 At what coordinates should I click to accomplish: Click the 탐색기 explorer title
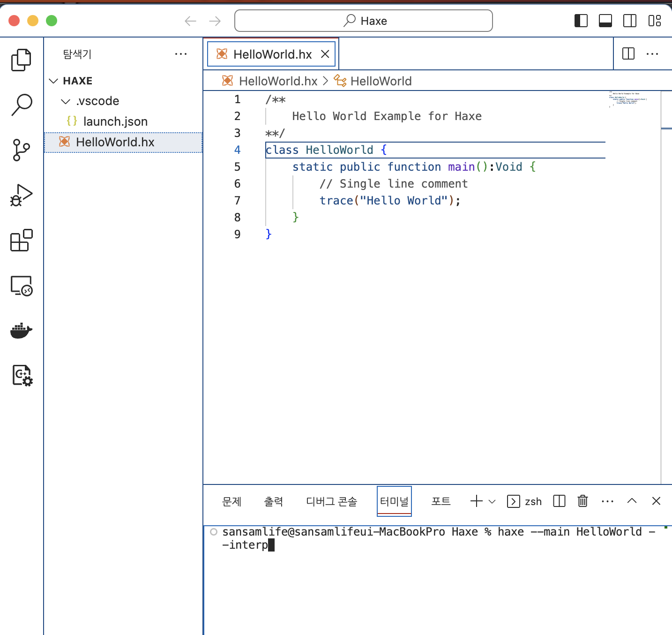pos(77,54)
